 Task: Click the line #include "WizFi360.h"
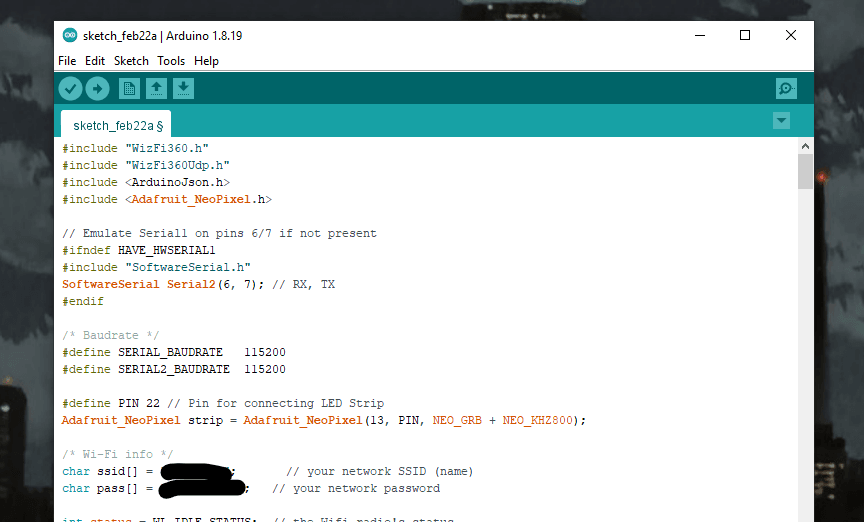pos(136,148)
